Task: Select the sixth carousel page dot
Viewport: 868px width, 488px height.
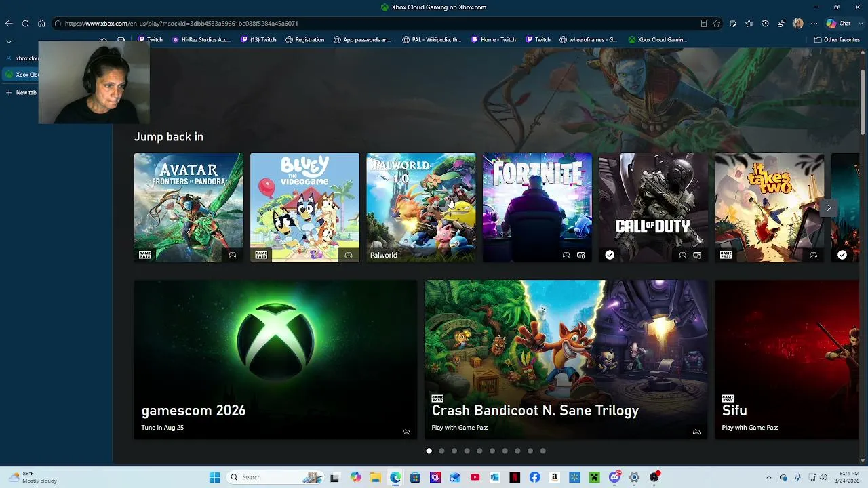Action: tap(492, 451)
